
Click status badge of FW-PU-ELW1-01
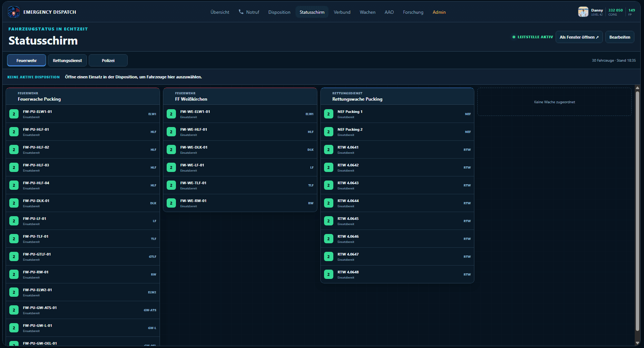[x=14, y=114]
